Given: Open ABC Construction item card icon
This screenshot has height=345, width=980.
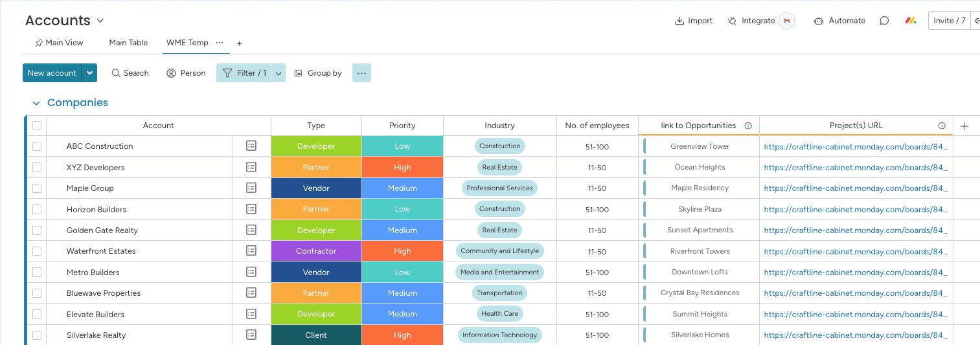Looking at the screenshot, I should [251, 146].
